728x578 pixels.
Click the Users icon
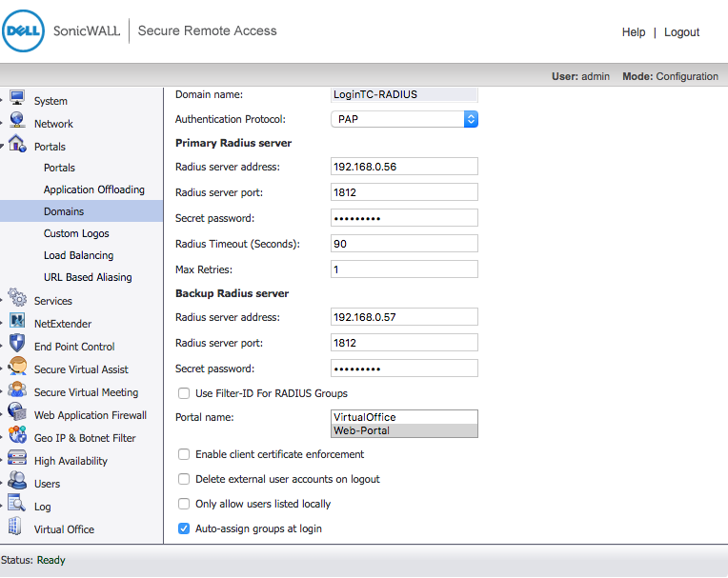click(x=17, y=480)
